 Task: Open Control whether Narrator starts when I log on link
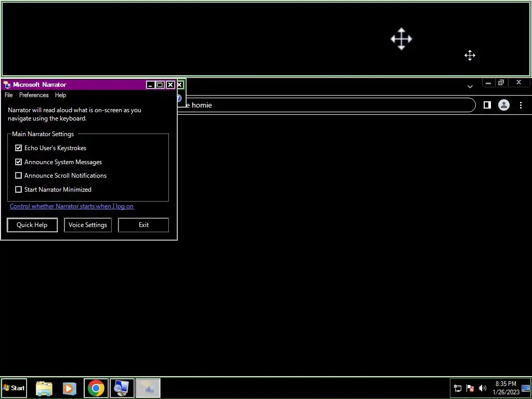(72, 206)
